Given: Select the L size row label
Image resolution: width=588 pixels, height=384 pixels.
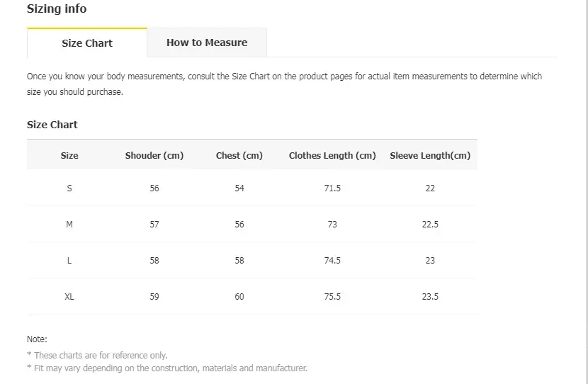Looking at the screenshot, I should click(x=69, y=261).
